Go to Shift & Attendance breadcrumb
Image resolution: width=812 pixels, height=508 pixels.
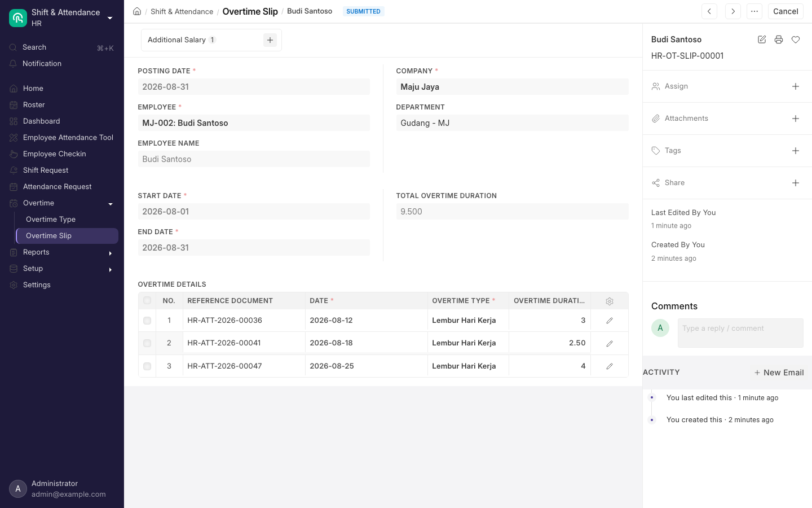click(x=182, y=11)
